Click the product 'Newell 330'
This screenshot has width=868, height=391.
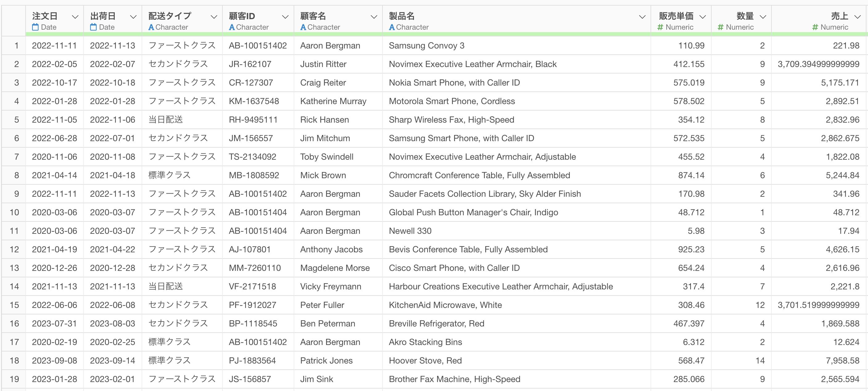point(410,231)
